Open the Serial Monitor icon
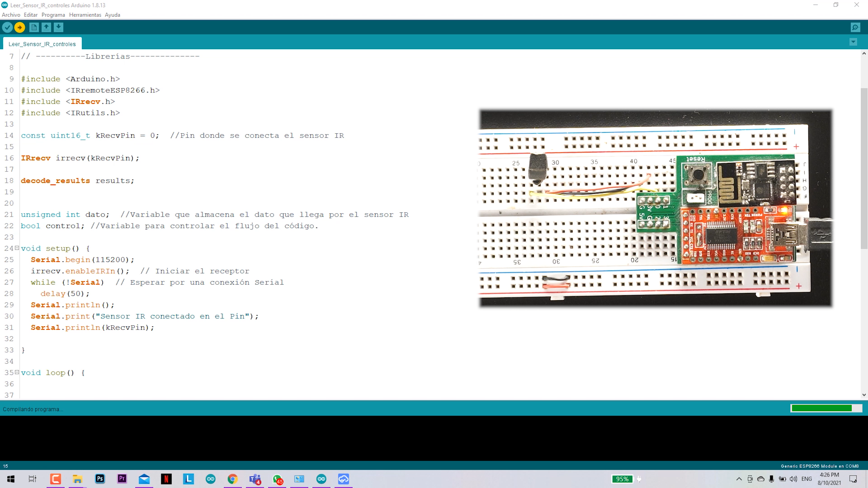This screenshot has height=488, width=868. pyautogui.click(x=855, y=28)
